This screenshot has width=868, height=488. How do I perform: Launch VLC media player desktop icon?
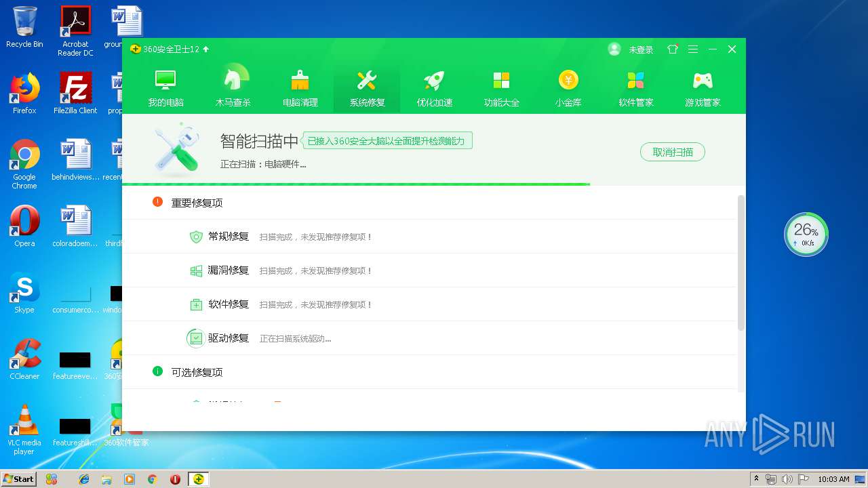(x=24, y=430)
